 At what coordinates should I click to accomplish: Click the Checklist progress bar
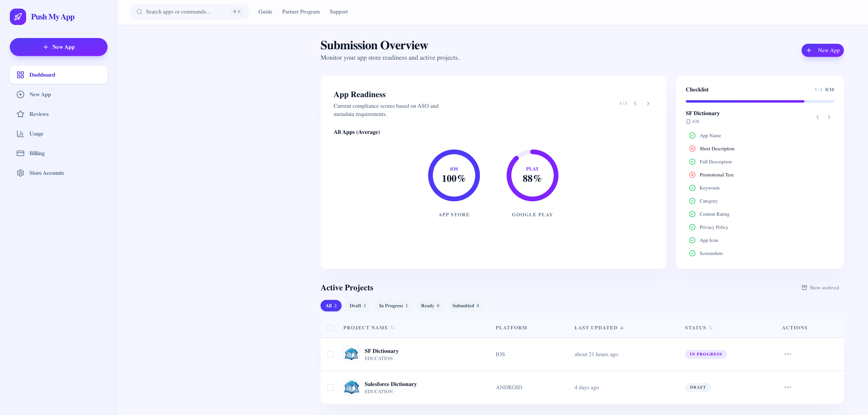tap(759, 101)
